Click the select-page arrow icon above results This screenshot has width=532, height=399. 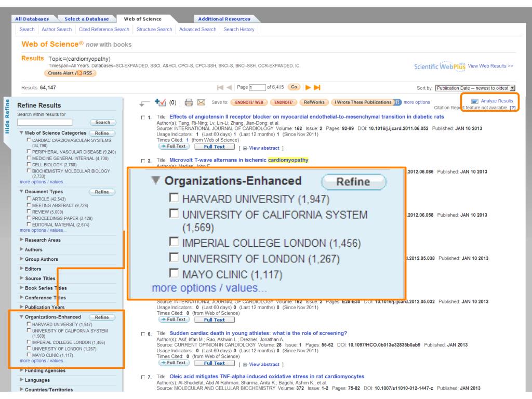click(x=144, y=103)
